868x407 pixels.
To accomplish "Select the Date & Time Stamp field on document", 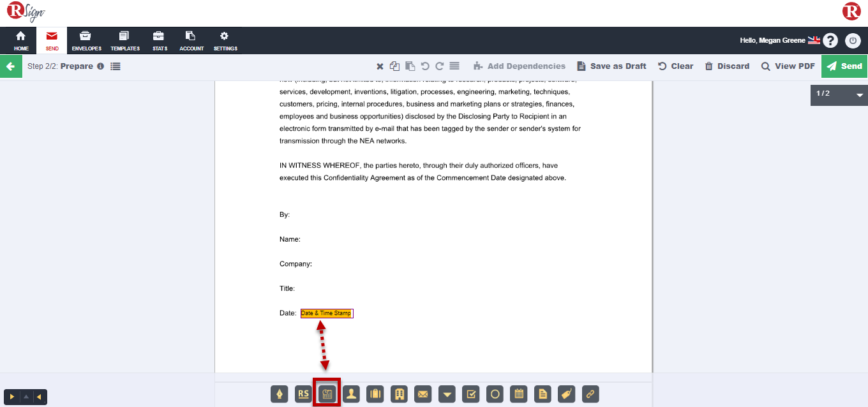I will click(x=327, y=313).
